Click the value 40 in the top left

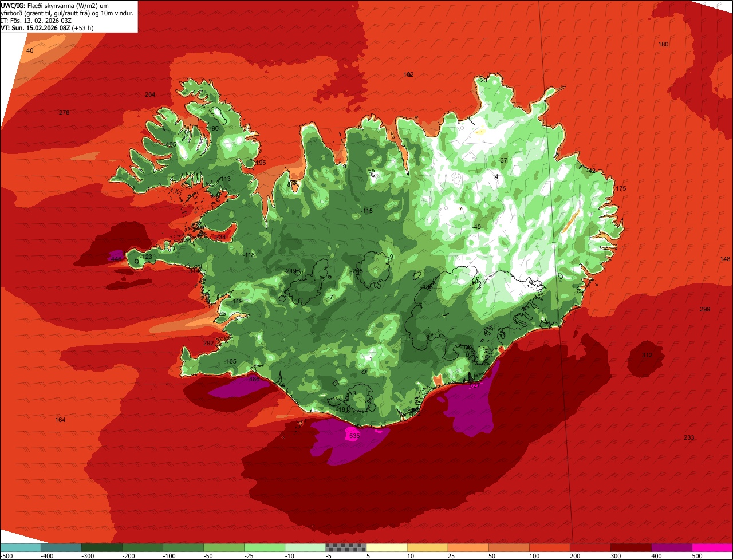[30, 50]
